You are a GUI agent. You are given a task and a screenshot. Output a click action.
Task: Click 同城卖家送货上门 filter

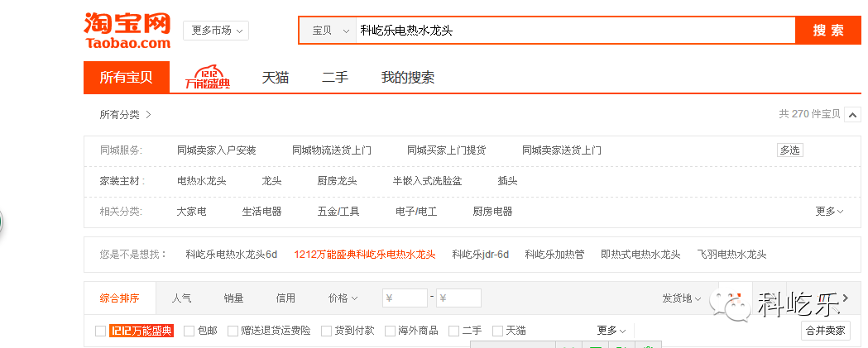pos(562,150)
